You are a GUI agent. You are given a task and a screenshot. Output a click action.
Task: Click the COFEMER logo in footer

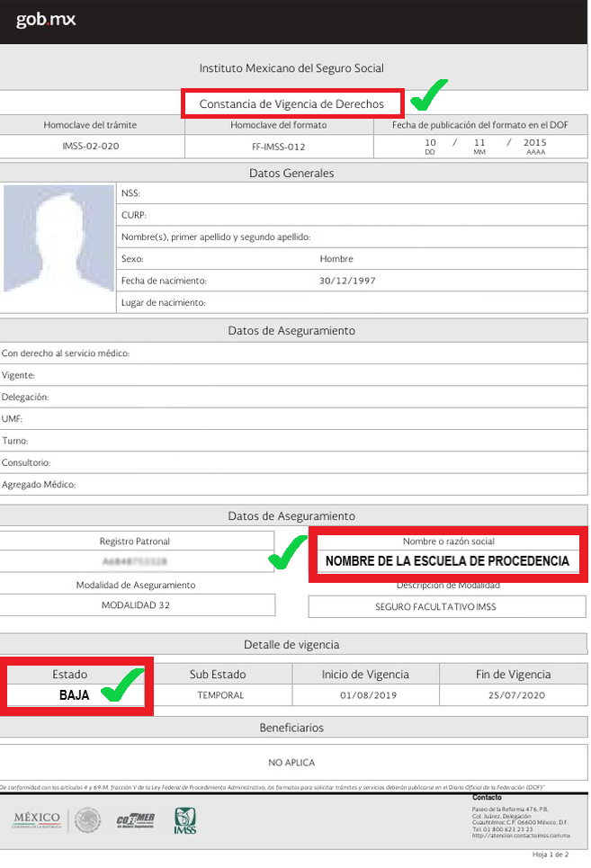pos(135,820)
